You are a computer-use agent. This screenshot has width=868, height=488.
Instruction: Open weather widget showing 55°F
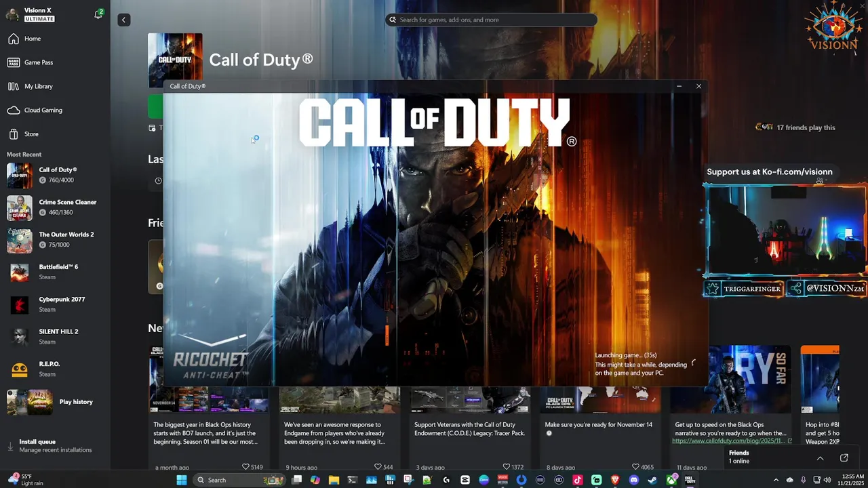click(27, 480)
